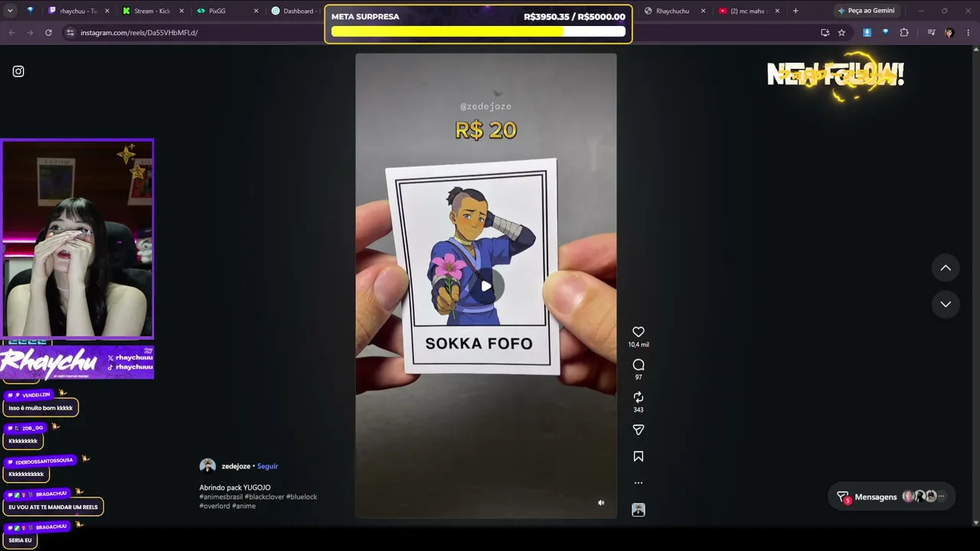The height and width of the screenshot is (551, 980).
Task: Open the zedejoze profile avatar
Action: (207, 466)
